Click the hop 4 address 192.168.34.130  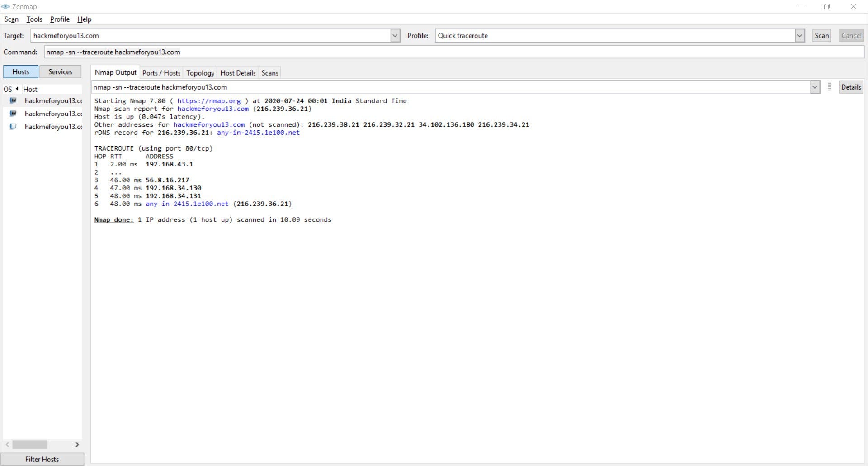coord(173,188)
